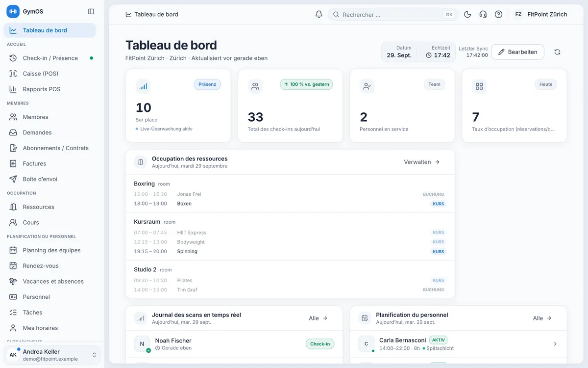Click the Rechercher search field
This screenshot has width=588, height=368.
[393, 15]
